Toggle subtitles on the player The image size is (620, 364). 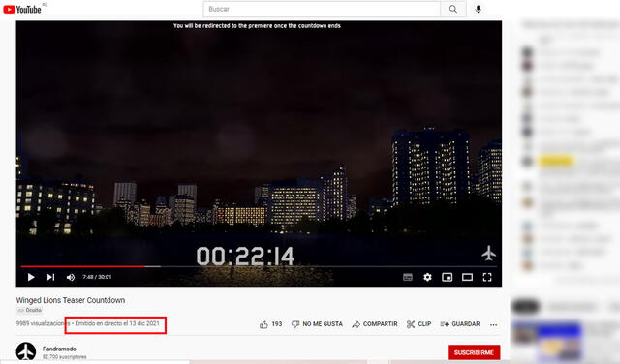408,277
